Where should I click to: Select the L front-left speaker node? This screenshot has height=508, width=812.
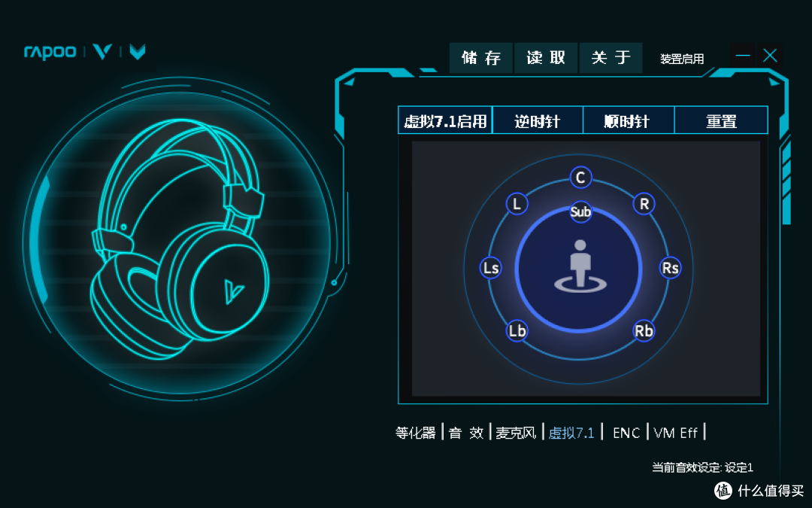517,204
